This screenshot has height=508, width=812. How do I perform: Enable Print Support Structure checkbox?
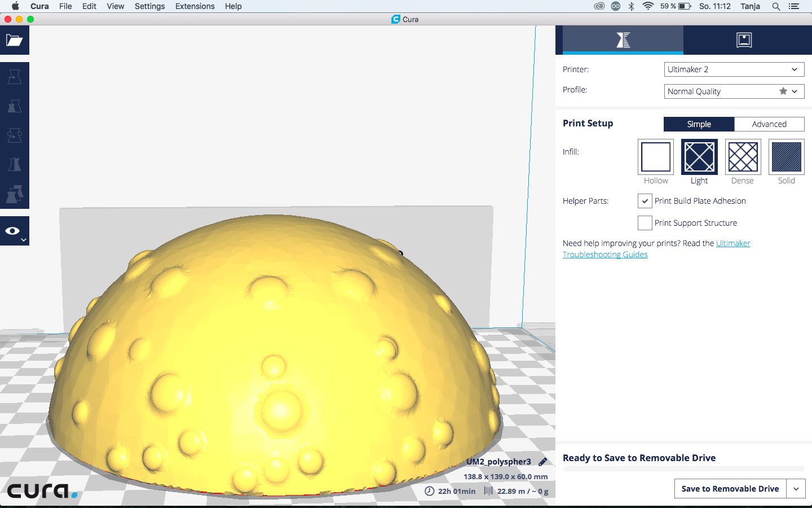pos(645,223)
